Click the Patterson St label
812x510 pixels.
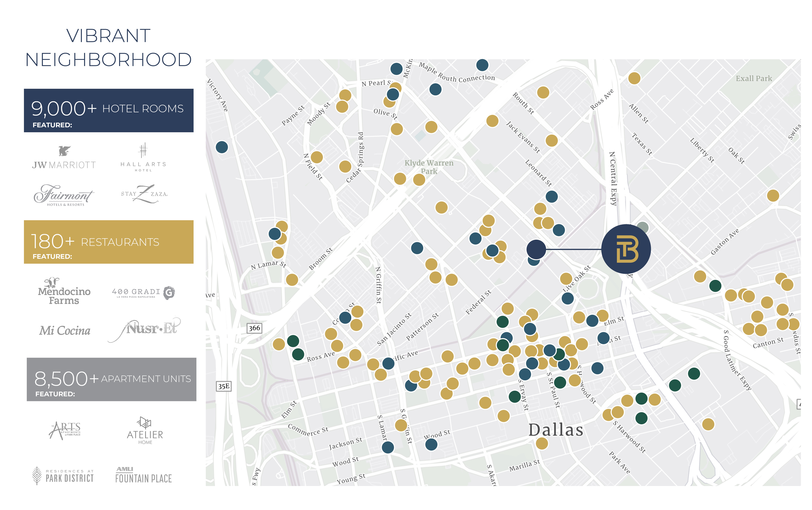(x=422, y=327)
